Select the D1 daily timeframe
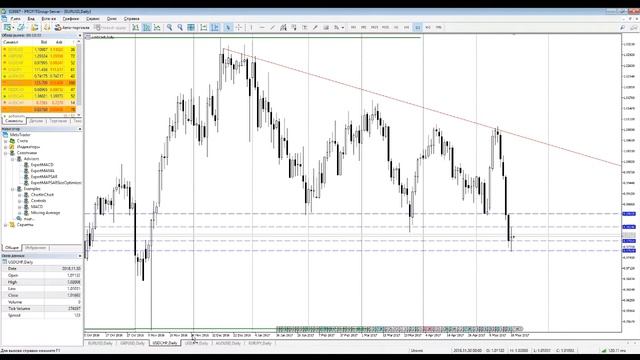Screen dimensions: 640x360 418,27
